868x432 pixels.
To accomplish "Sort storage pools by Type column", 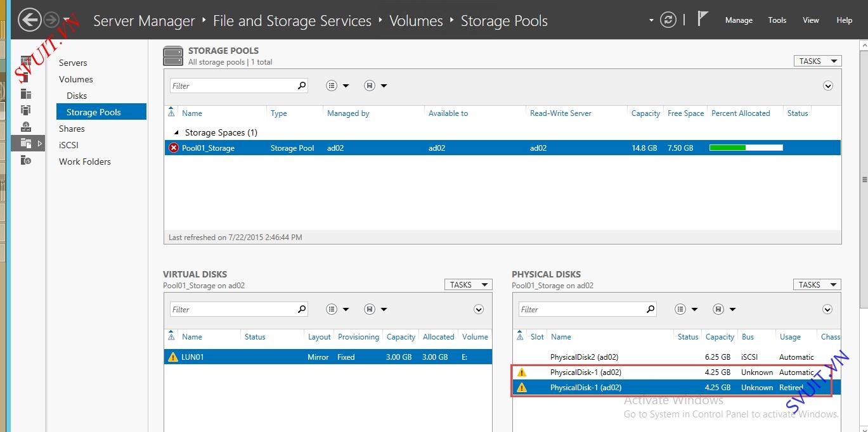I will [279, 113].
